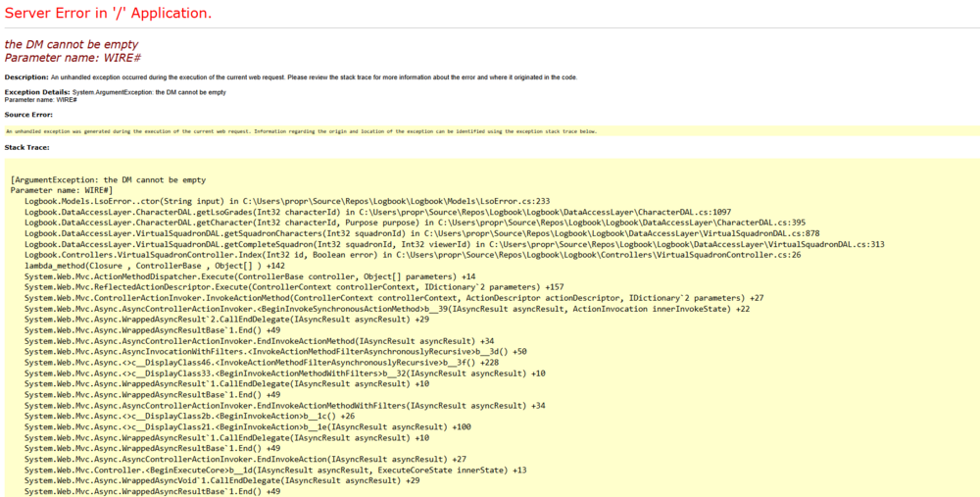Click the "Logbook.Models.LsoError..ctor" stack line

287,201
